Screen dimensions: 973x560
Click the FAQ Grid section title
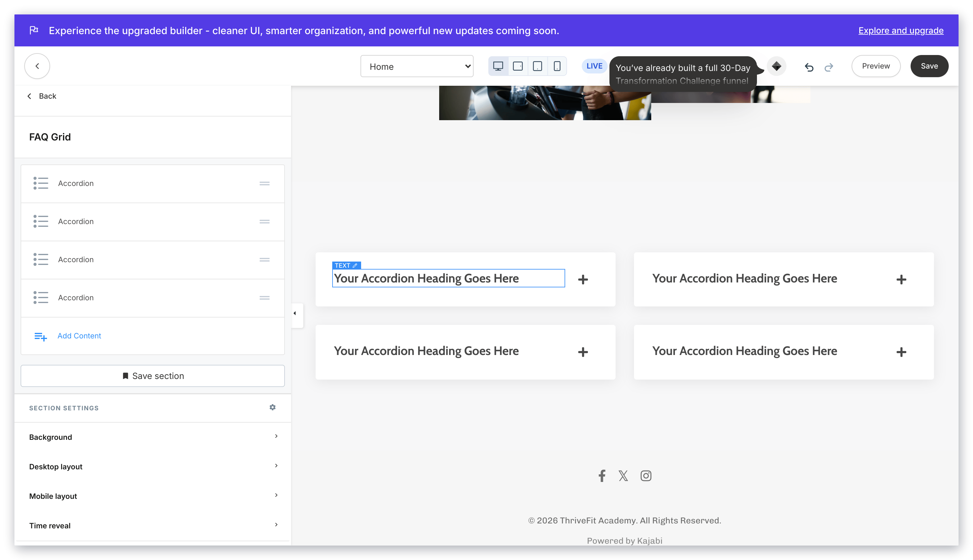[50, 137]
